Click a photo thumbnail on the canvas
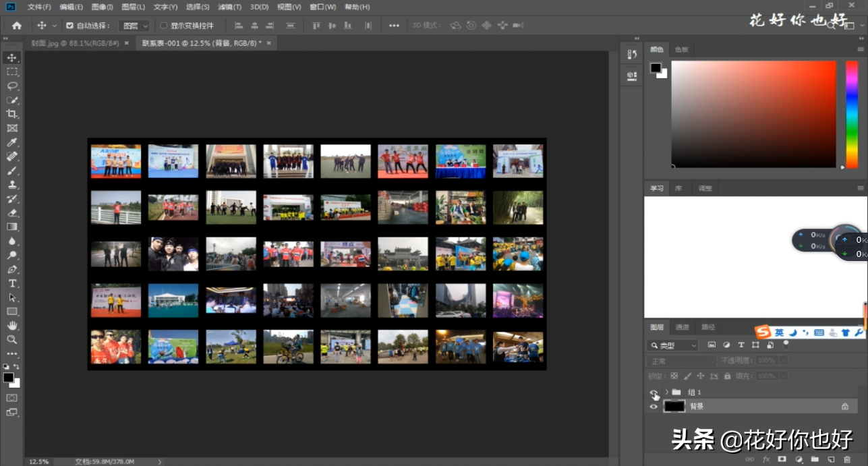The image size is (868, 466). (x=116, y=161)
